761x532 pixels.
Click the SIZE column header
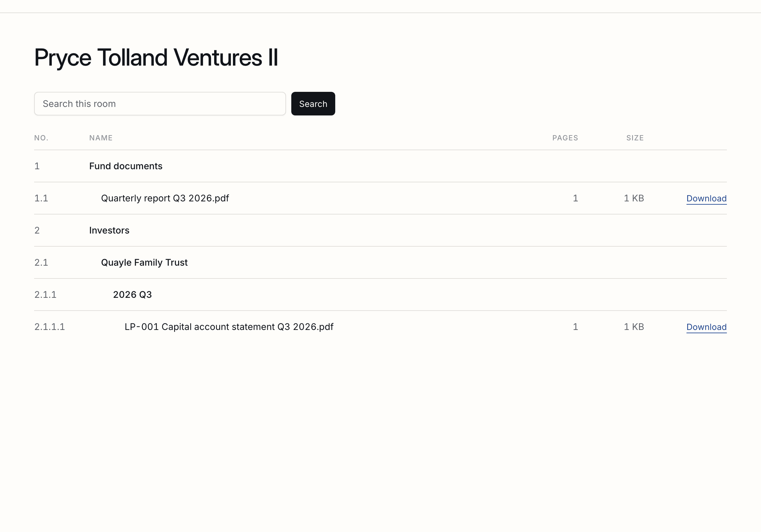tap(635, 138)
